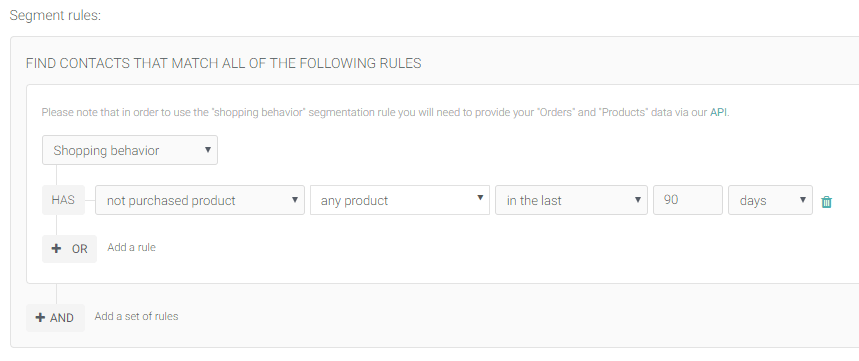Viewport: 859px width, 361px height.
Task: Open the 'days' unit dropdown
Action: (x=770, y=200)
